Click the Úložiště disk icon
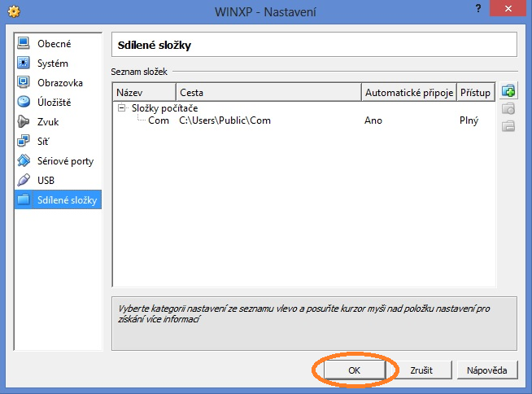The image size is (532, 394). click(x=24, y=102)
